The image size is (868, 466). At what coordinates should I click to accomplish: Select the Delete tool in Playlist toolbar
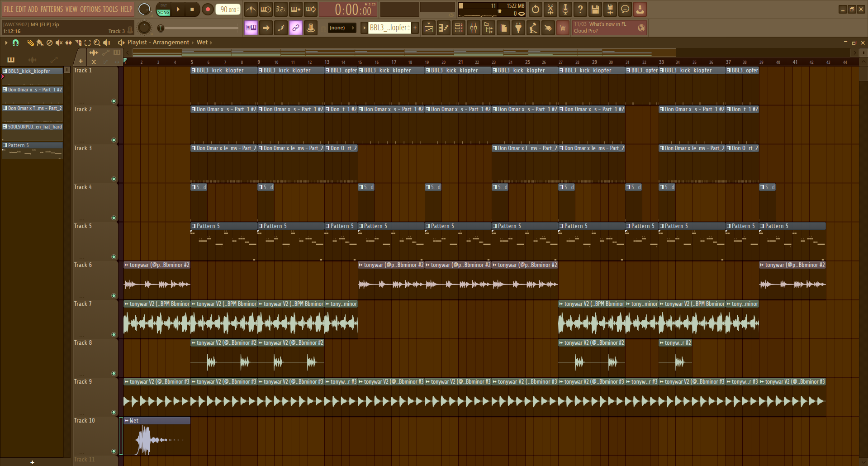pos(49,43)
